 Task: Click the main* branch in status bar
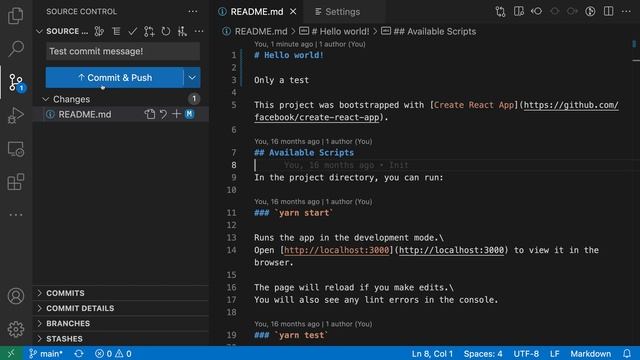pyautogui.click(x=46, y=353)
